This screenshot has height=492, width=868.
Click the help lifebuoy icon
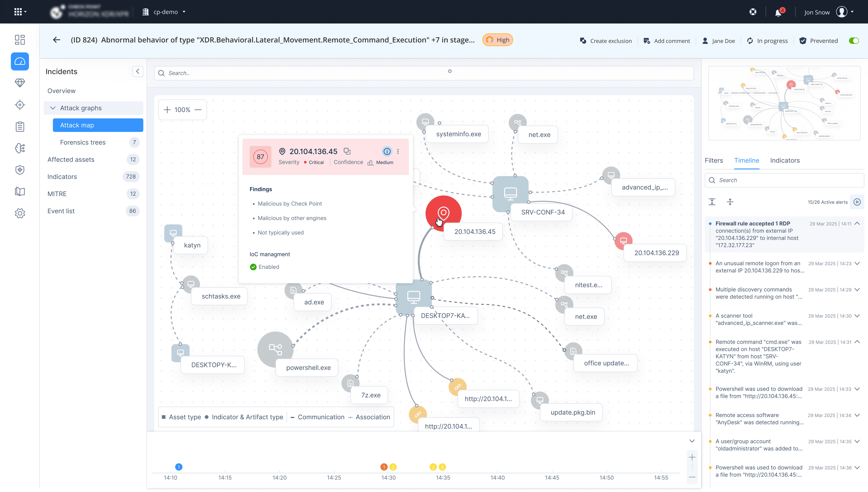pyautogui.click(x=753, y=12)
